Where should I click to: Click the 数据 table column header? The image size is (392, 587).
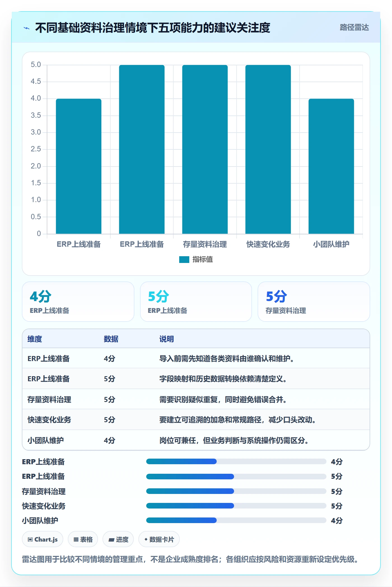click(111, 339)
